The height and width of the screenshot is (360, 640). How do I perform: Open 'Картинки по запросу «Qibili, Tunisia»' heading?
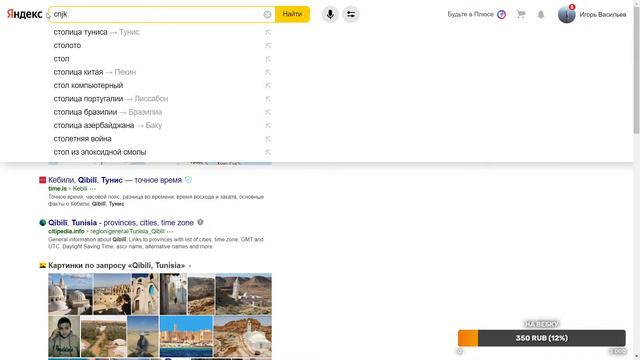116,265
